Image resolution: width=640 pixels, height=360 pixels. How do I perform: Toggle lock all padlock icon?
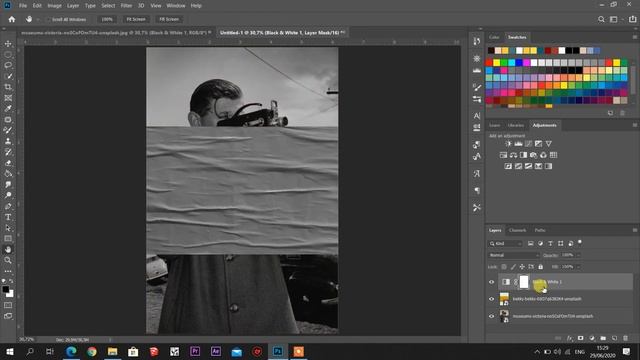(x=540, y=267)
